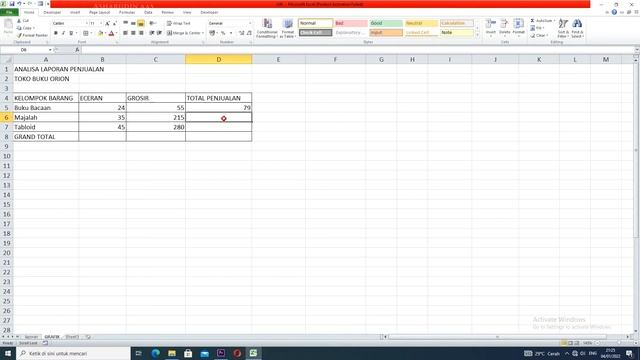Screen dimensions: 640x360
Task: Switch to the View tab
Action: [x=187, y=13]
